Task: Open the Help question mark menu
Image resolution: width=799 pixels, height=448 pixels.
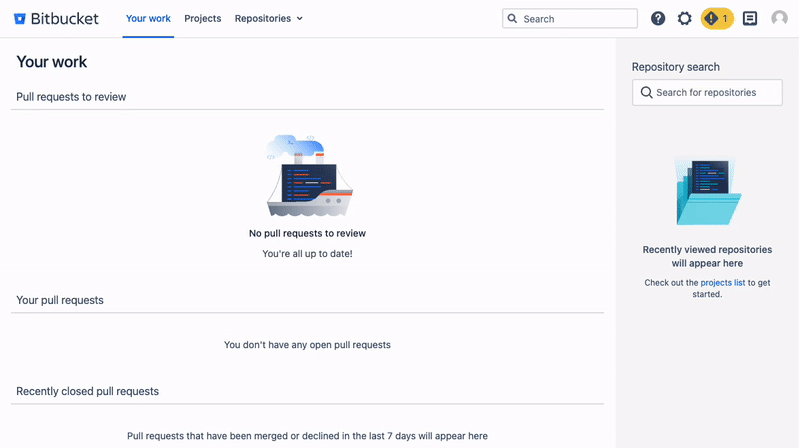Action: (x=658, y=19)
